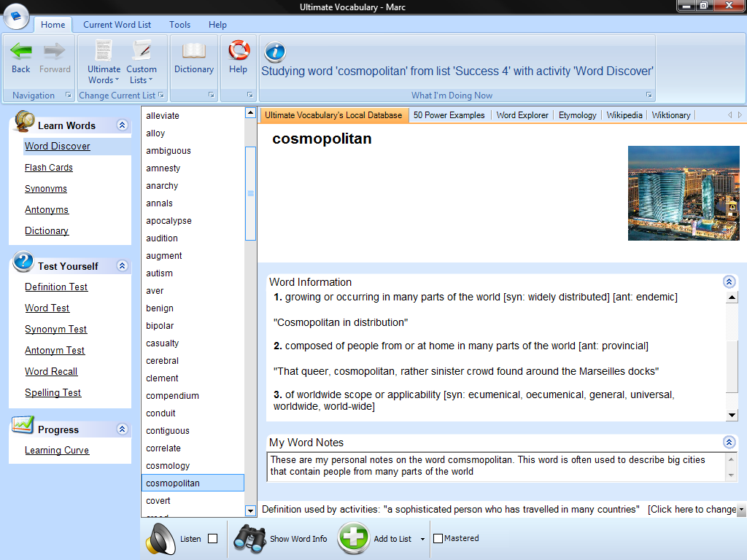747x560 pixels.
Task: Switch to Wiktionary tab
Action: [671, 115]
